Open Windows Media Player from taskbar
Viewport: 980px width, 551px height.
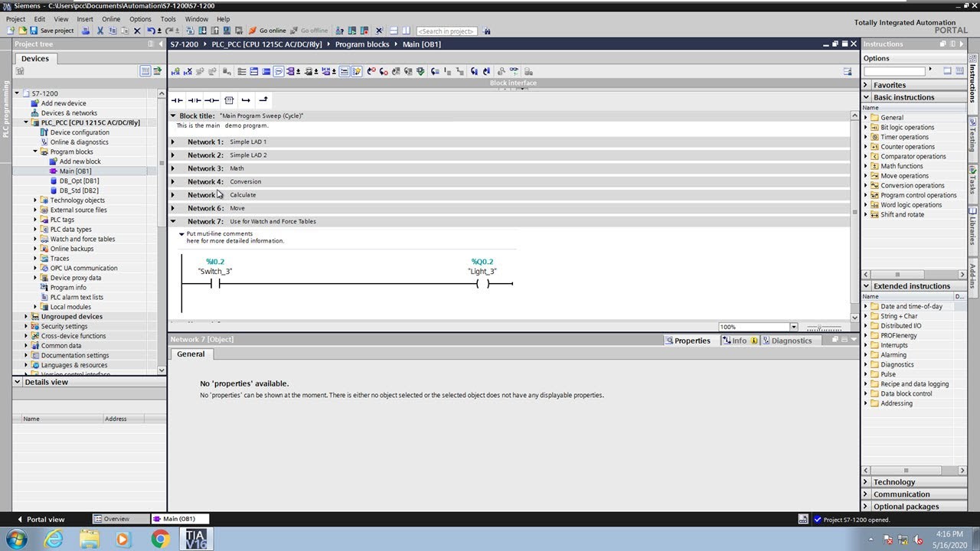tap(124, 539)
